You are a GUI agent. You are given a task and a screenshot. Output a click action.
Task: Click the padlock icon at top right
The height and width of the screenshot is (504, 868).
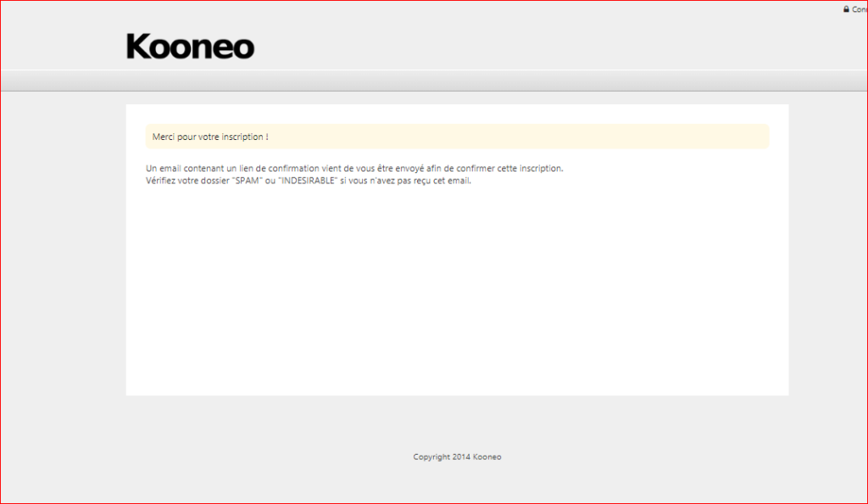coord(846,9)
